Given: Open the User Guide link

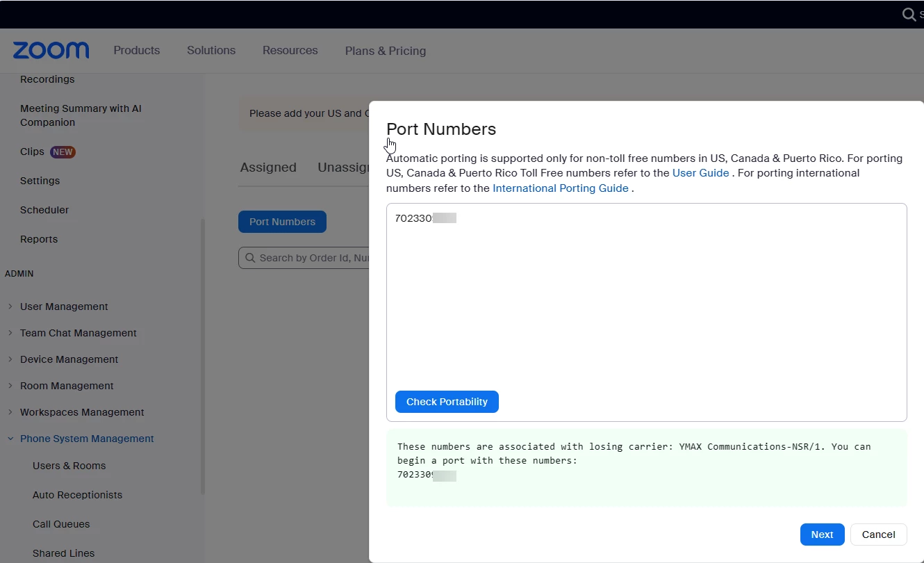Looking at the screenshot, I should [x=700, y=173].
